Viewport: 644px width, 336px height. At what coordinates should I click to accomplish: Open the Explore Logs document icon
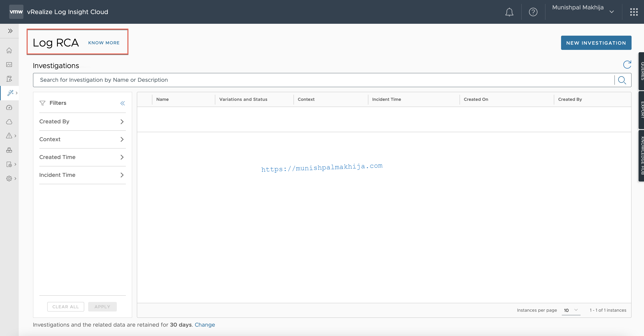point(9,79)
